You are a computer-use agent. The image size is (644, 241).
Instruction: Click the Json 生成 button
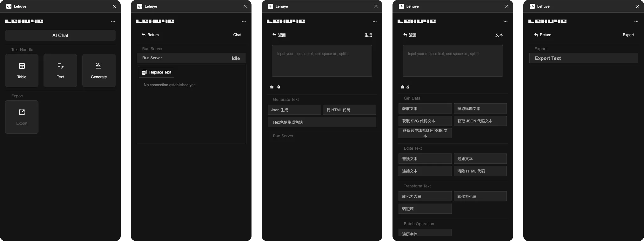pos(294,110)
